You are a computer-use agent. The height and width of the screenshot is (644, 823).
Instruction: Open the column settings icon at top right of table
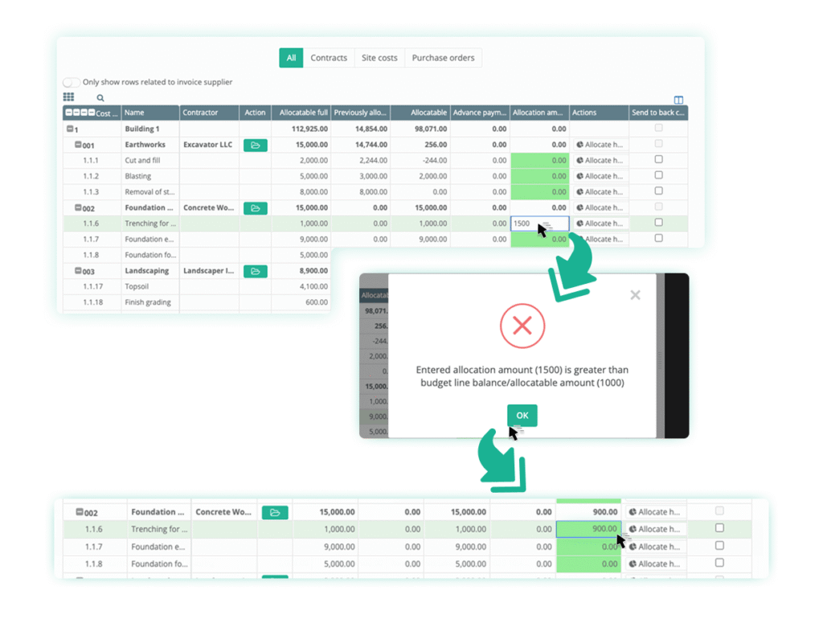(x=678, y=100)
